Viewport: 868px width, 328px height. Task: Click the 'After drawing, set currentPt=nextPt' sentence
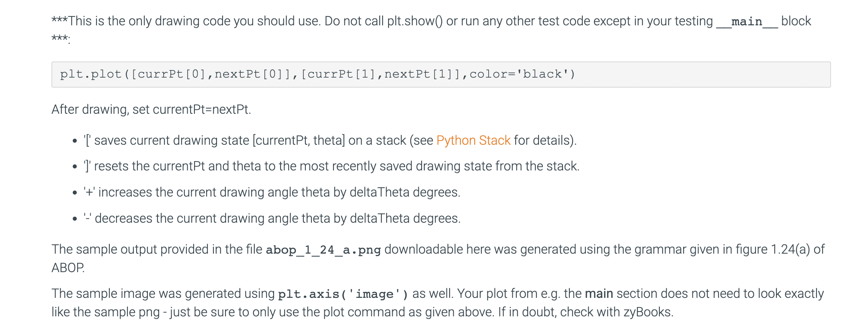(151, 109)
